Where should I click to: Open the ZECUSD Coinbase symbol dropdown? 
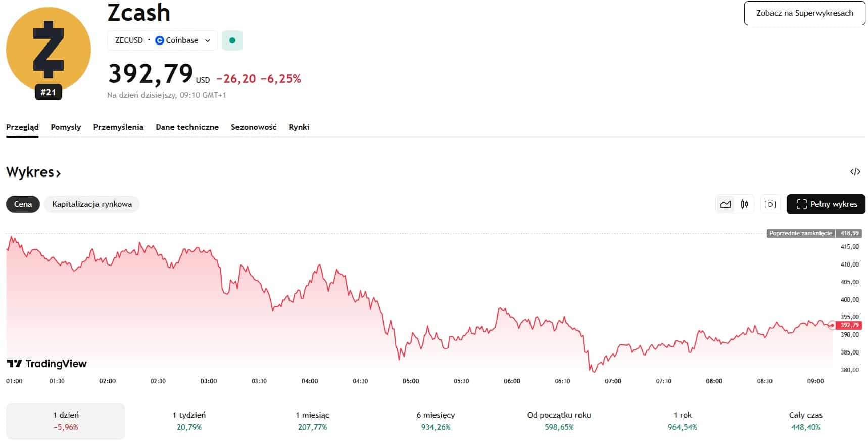162,40
